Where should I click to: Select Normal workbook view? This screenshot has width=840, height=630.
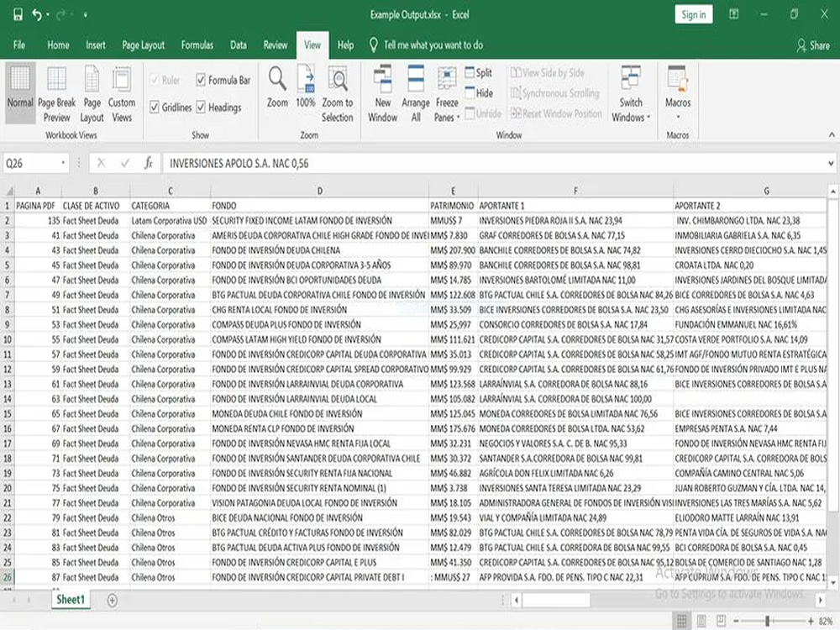[20, 93]
